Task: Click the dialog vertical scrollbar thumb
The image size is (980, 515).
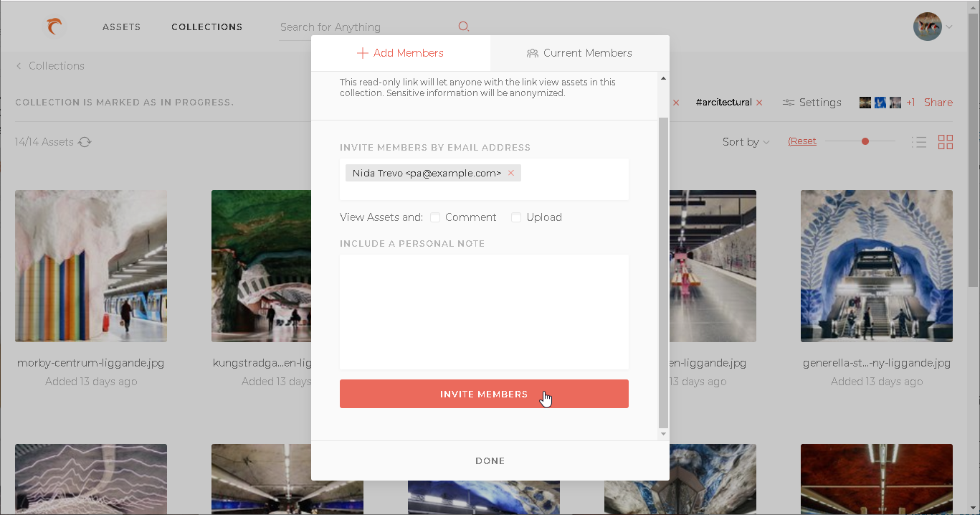Action: point(663,273)
